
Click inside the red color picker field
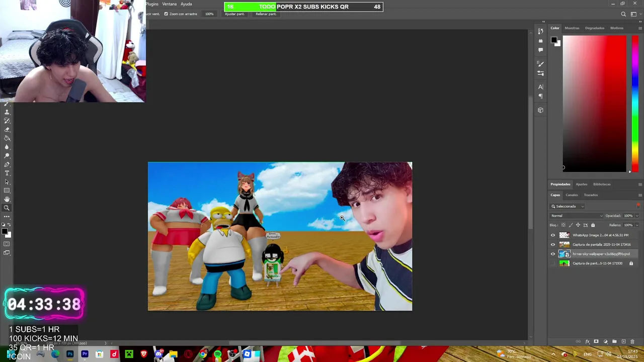pos(594,103)
